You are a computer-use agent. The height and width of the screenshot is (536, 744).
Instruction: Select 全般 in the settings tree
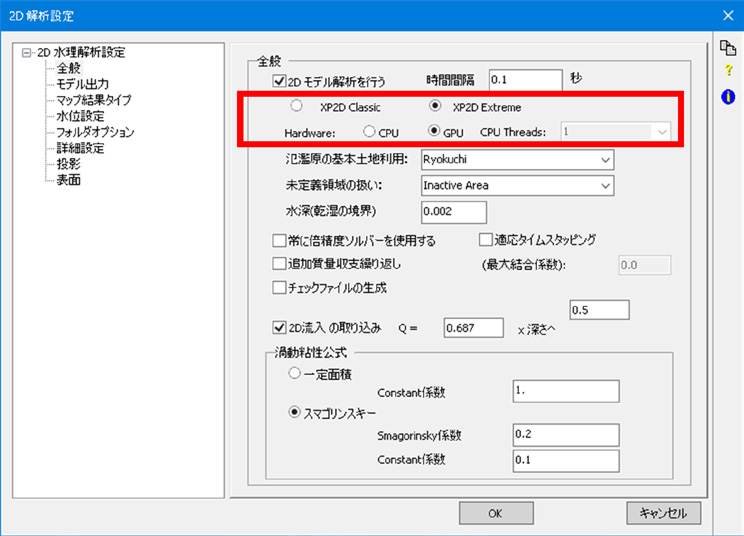69,68
